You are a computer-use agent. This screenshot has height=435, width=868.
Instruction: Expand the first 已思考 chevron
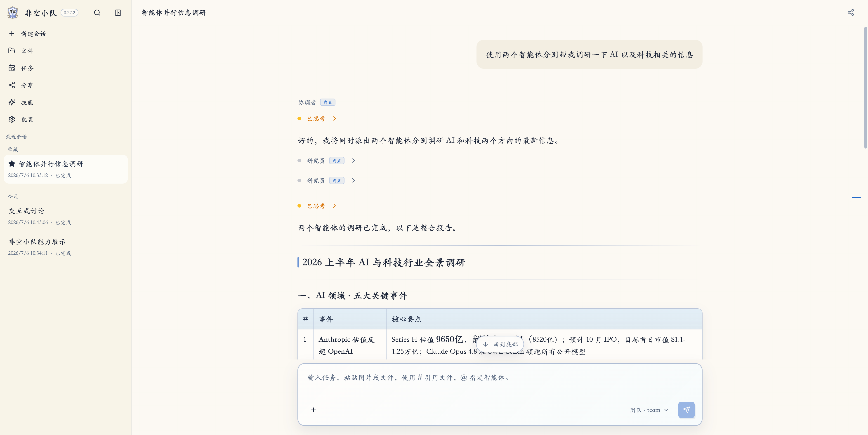click(334, 119)
